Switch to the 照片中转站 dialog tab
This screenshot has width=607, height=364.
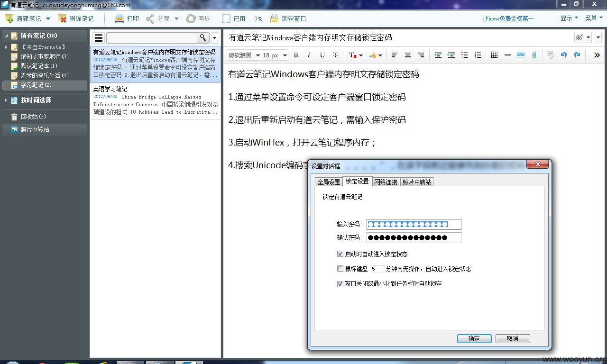[x=417, y=182]
